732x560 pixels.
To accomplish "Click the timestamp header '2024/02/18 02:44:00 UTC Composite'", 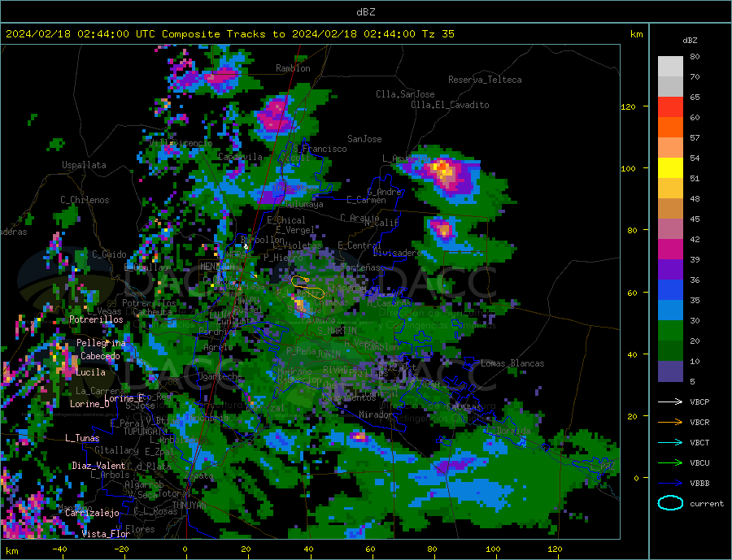I will click(x=112, y=34).
